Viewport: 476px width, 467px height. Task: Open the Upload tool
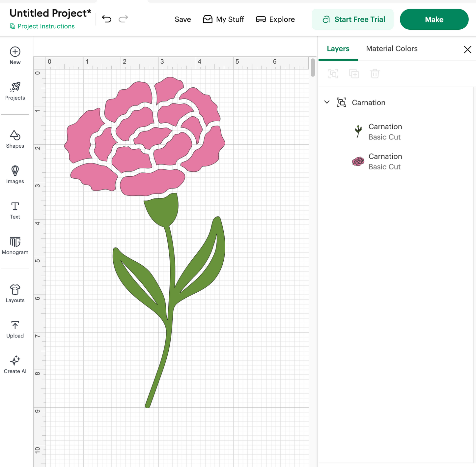15,329
